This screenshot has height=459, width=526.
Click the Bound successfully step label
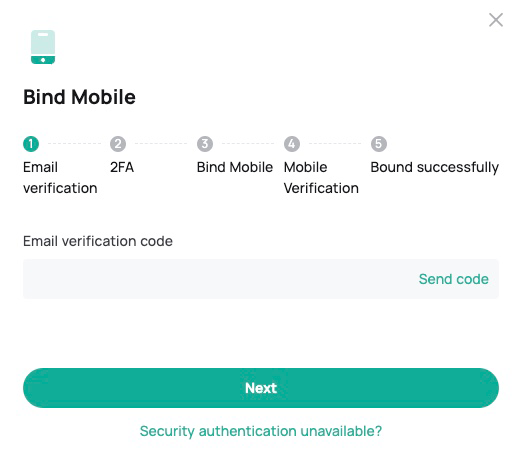coord(435,167)
